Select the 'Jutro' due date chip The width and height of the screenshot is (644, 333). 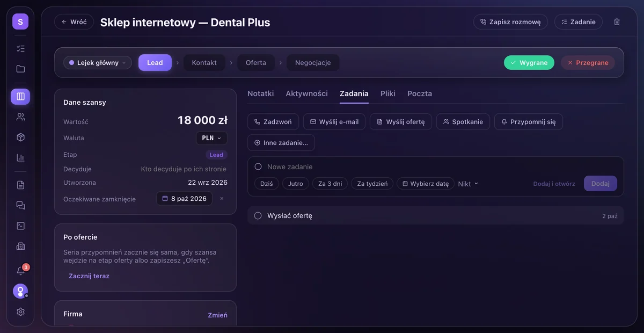(x=296, y=184)
